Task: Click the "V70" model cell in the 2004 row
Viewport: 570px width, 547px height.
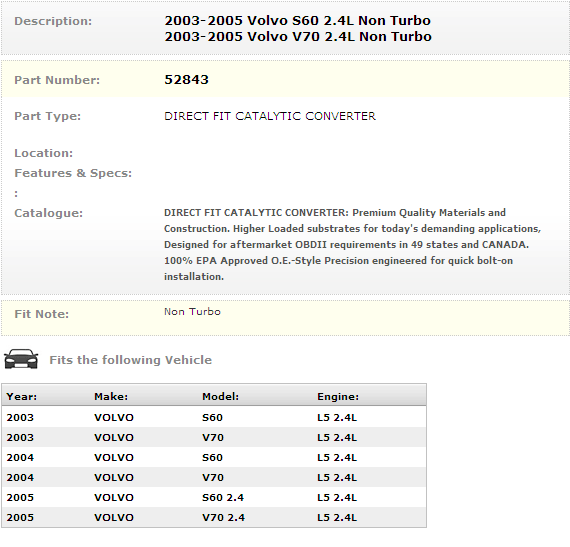Action: [213, 478]
